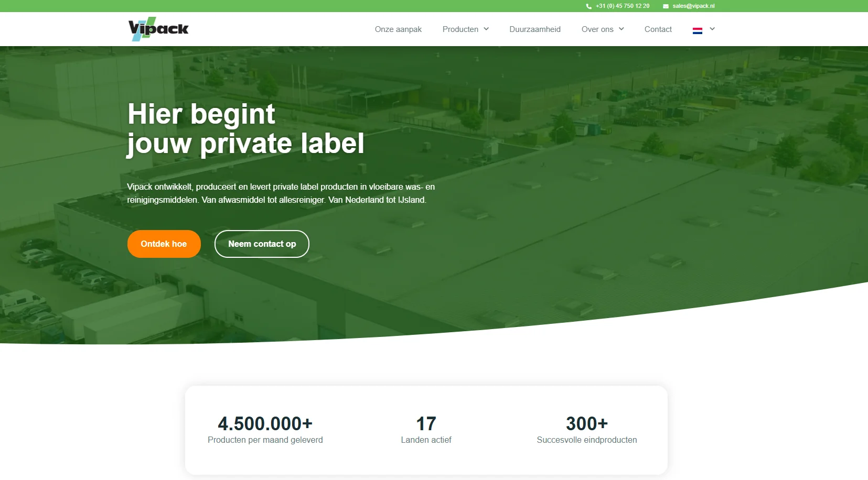Click the phone icon in top bar
This screenshot has height=480, width=868.
(588, 6)
